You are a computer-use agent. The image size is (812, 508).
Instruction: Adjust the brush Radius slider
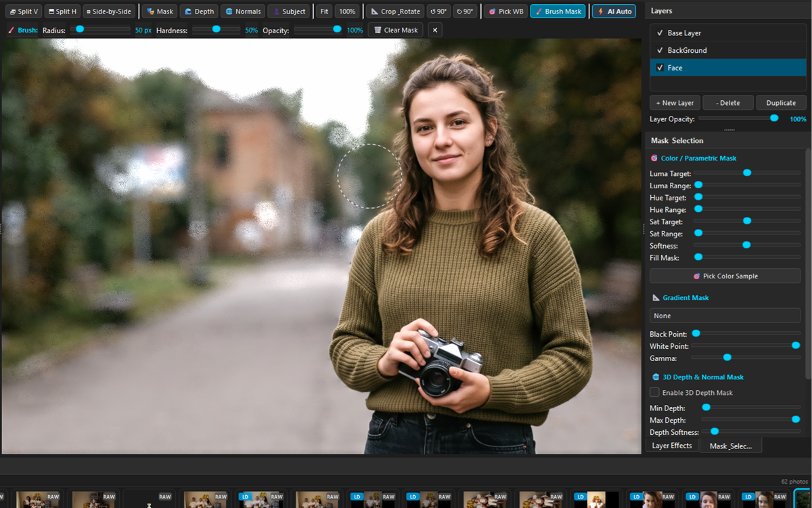[x=99, y=30]
